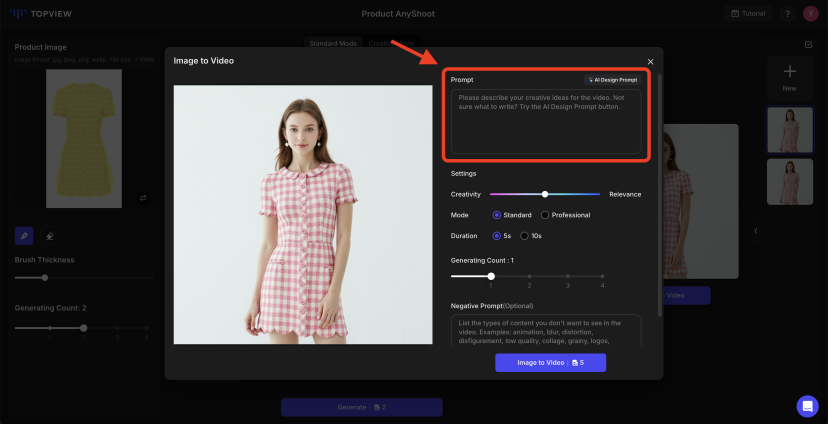Viewport: 828px width, 424px height.
Task: Select the eraser tool
Action: click(50, 235)
